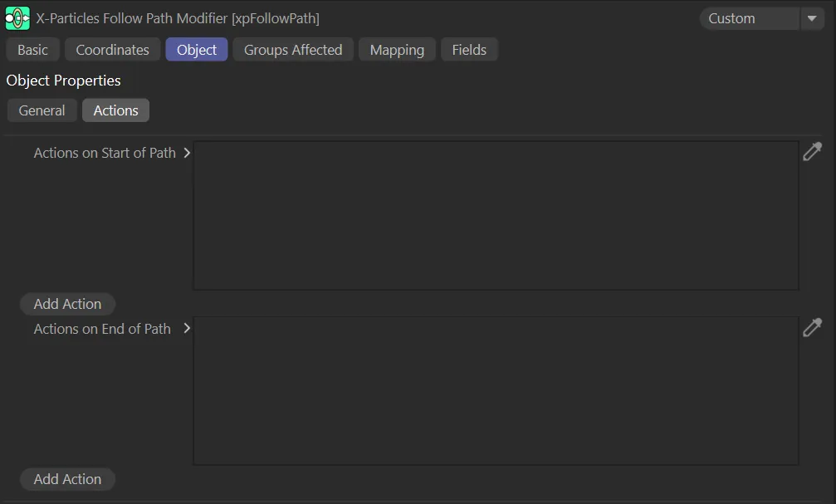Click the Actions on End of Path label
This screenshot has height=504, width=836.
coord(102,329)
